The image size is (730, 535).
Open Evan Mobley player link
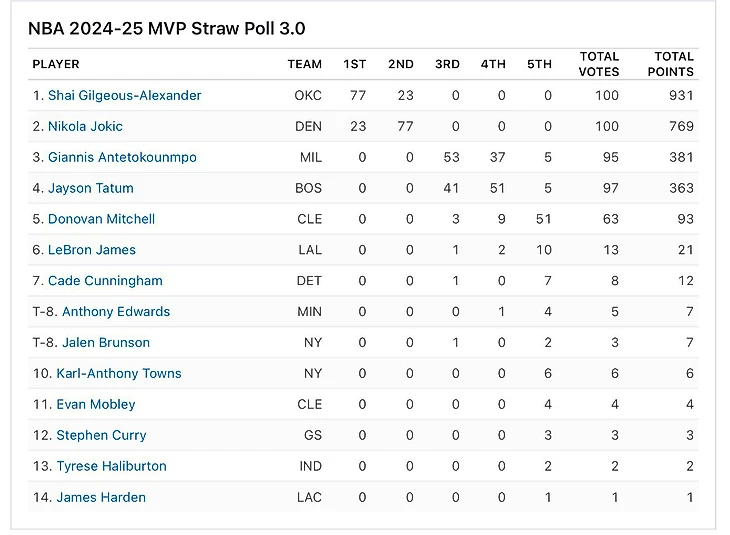pos(96,404)
